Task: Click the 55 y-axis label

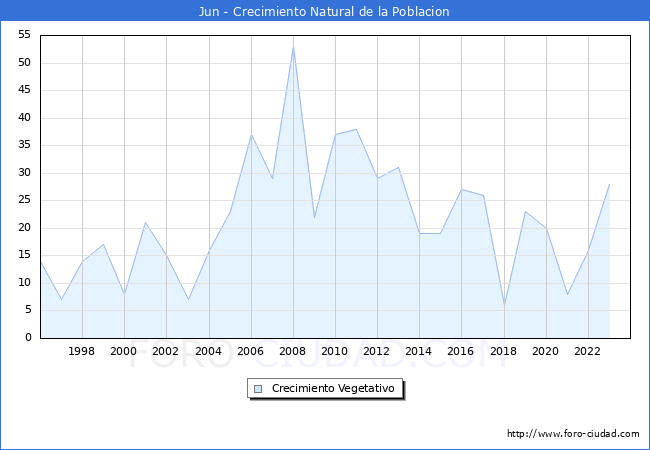Action: (24, 35)
